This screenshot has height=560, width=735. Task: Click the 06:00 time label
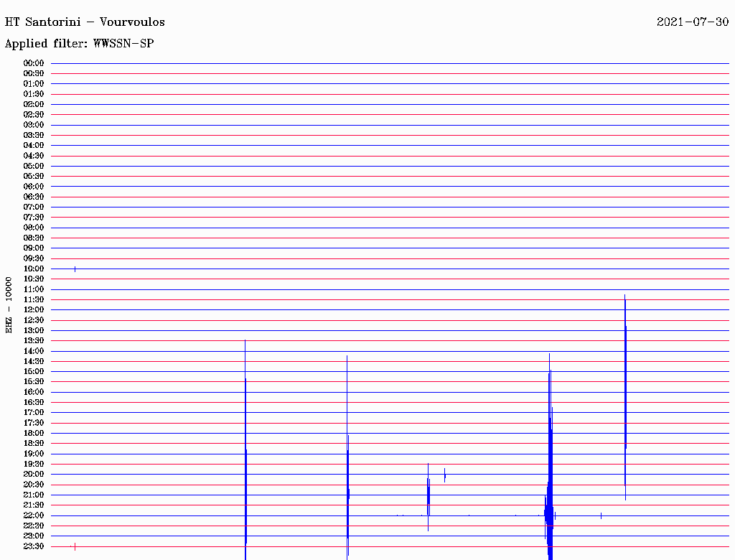34,187
